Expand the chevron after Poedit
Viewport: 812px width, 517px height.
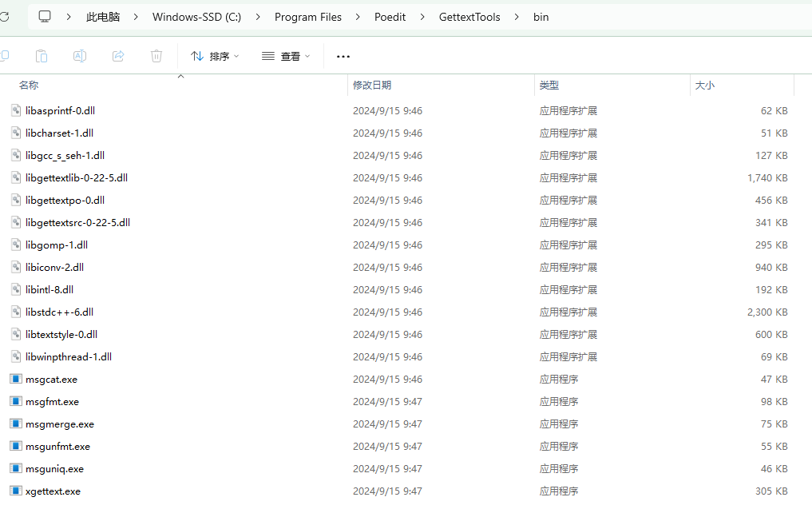point(422,17)
